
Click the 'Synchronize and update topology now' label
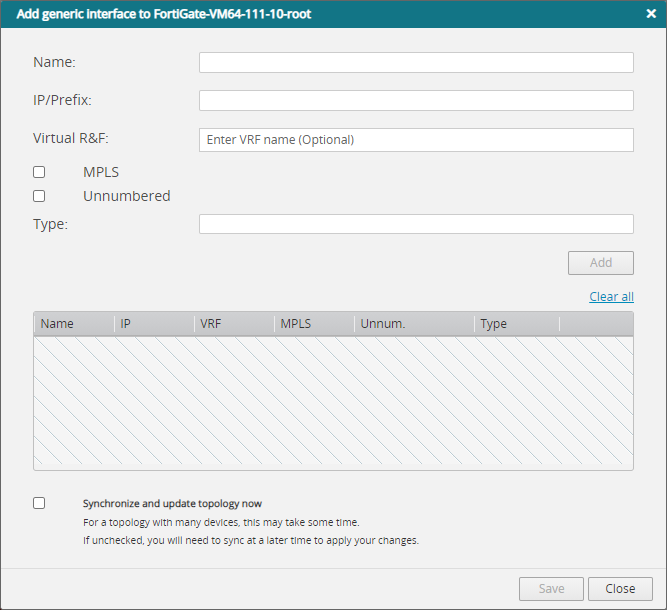172,504
